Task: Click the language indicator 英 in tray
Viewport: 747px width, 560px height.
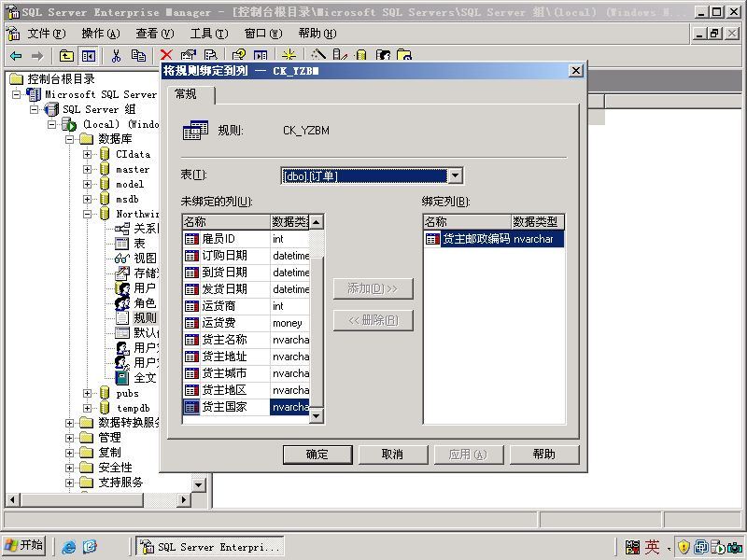Action: coord(652,547)
